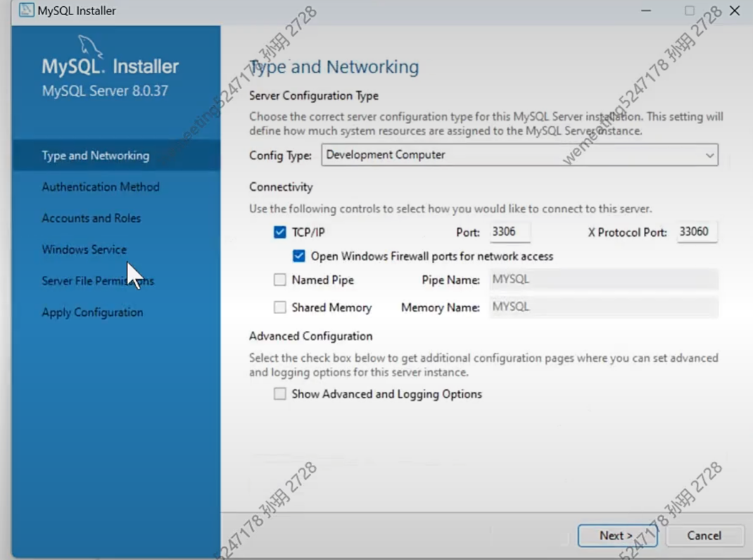Select Windows Service step

pos(84,249)
